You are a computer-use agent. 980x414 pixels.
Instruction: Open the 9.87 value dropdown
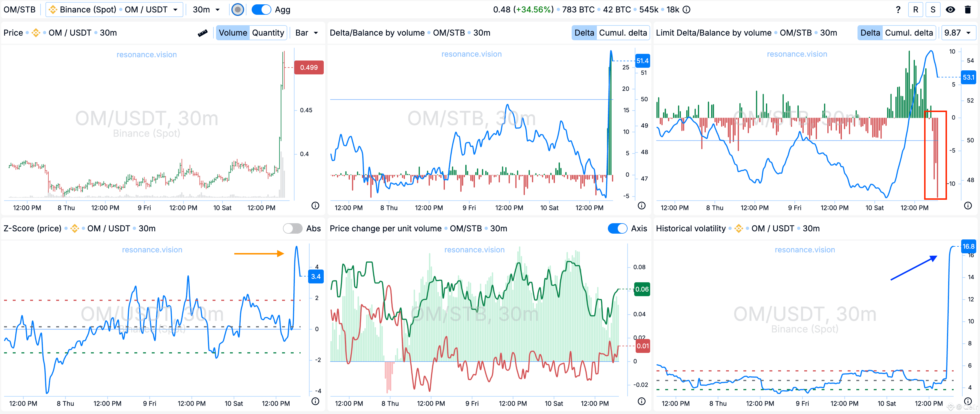958,33
